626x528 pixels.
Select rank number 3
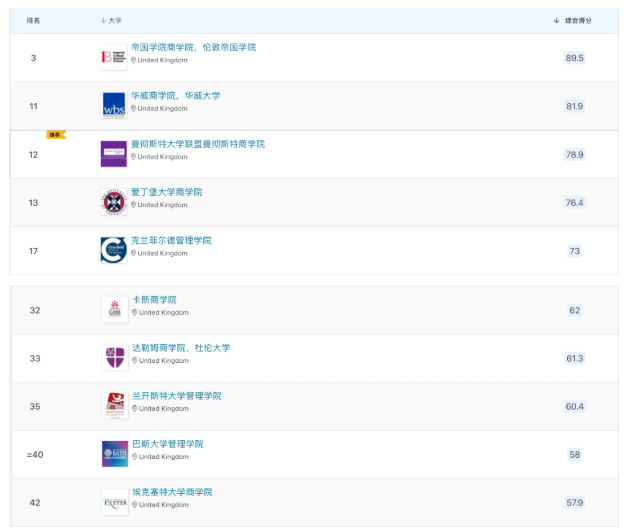[34, 58]
